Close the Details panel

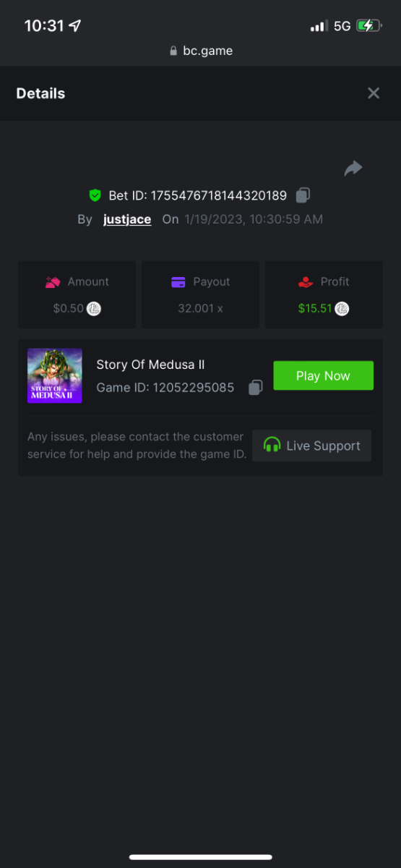click(x=374, y=93)
